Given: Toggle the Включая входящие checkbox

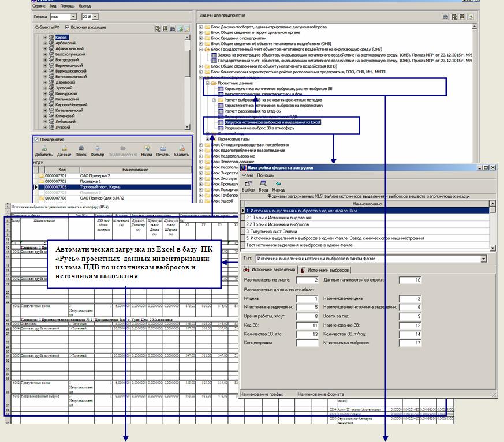Looking at the screenshot, I should click(x=68, y=27).
